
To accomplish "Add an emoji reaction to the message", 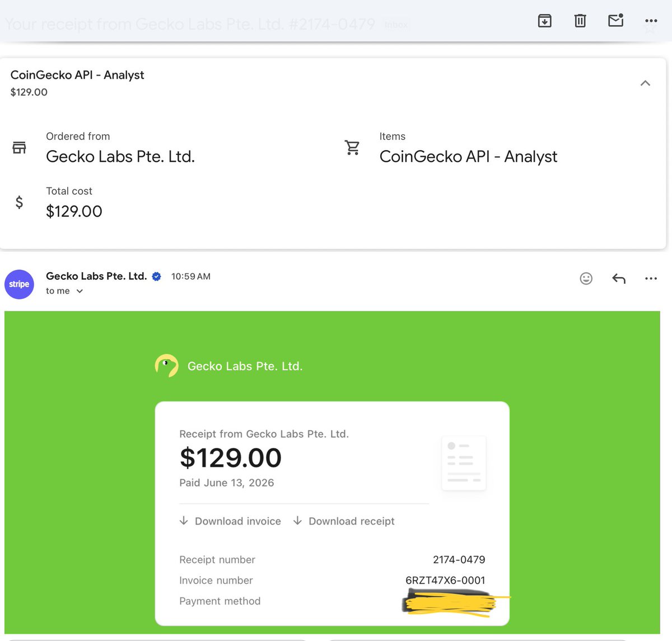I will (x=586, y=278).
